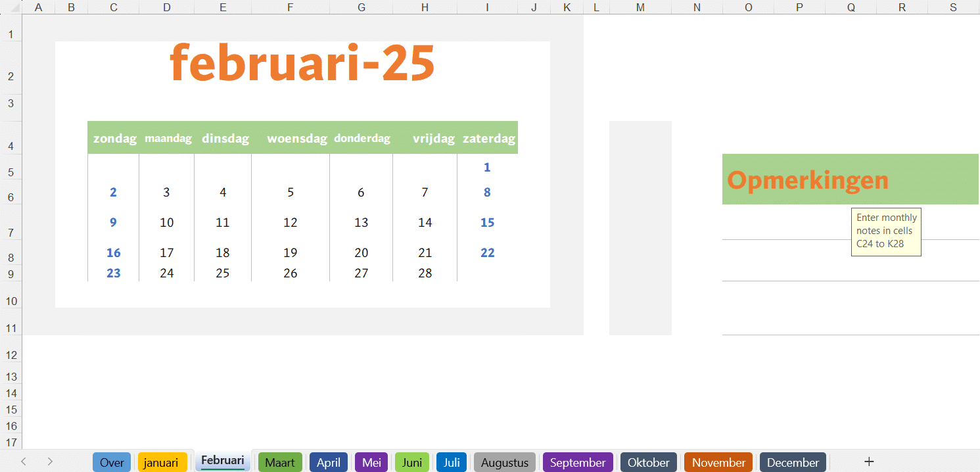Click the Mei sheet tab
980x472 pixels.
point(371,462)
